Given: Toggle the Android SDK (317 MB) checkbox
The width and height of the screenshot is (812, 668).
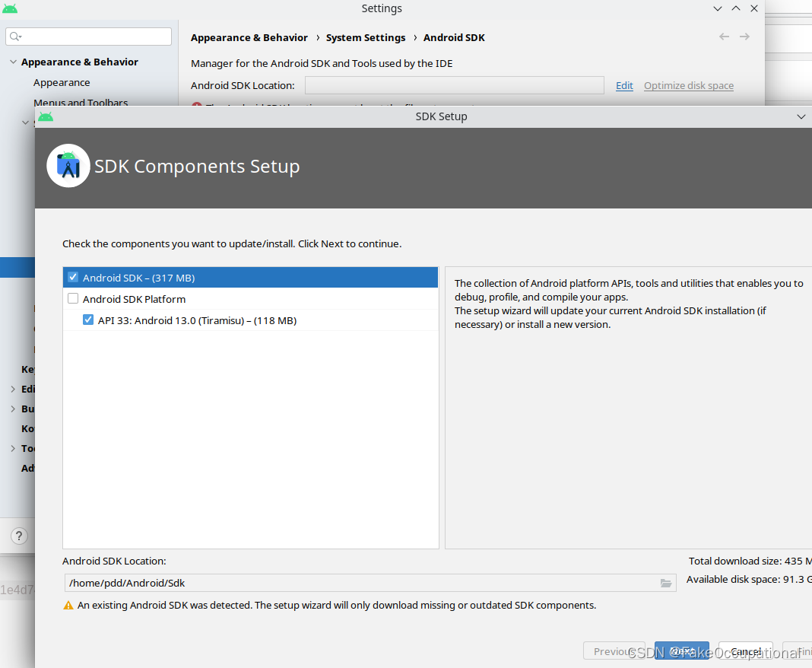Looking at the screenshot, I should (x=73, y=277).
